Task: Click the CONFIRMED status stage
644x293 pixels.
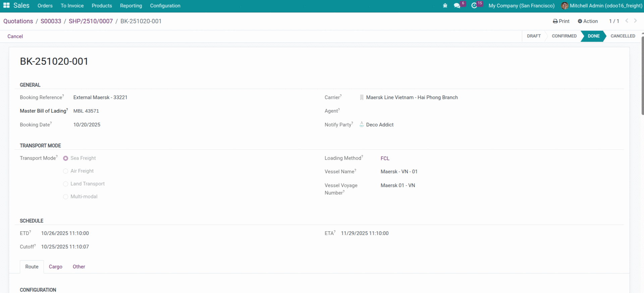Action: point(564,36)
